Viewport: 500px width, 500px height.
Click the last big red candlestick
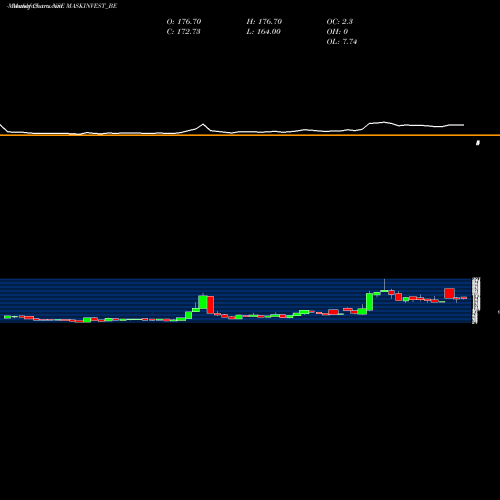[x=449, y=294]
